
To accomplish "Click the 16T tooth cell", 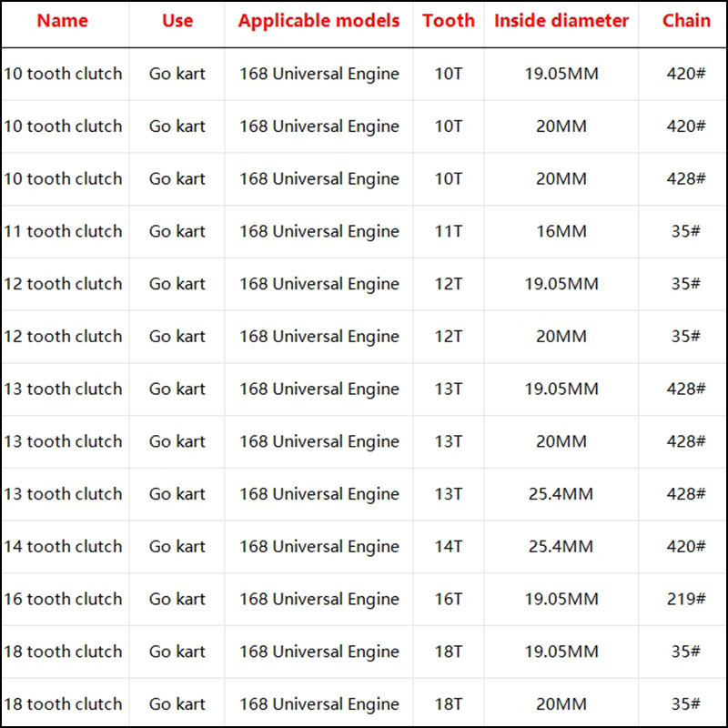I will [x=449, y=599].
